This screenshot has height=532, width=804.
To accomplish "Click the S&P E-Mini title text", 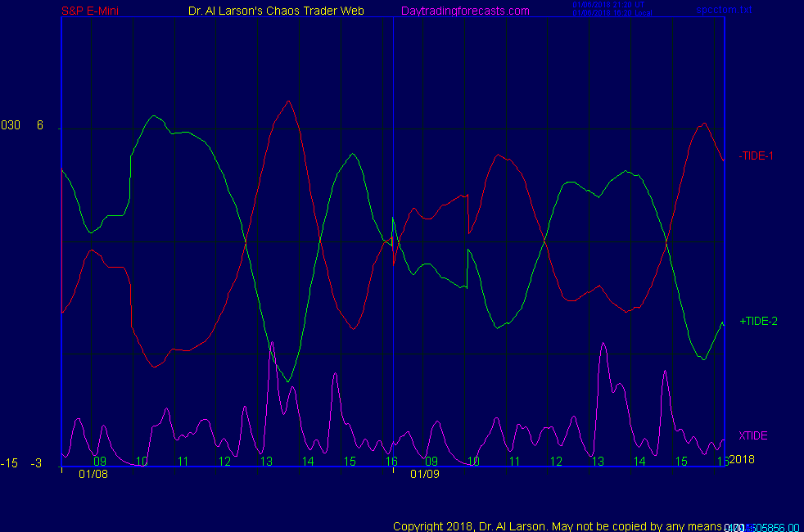I will coord(90,11).
